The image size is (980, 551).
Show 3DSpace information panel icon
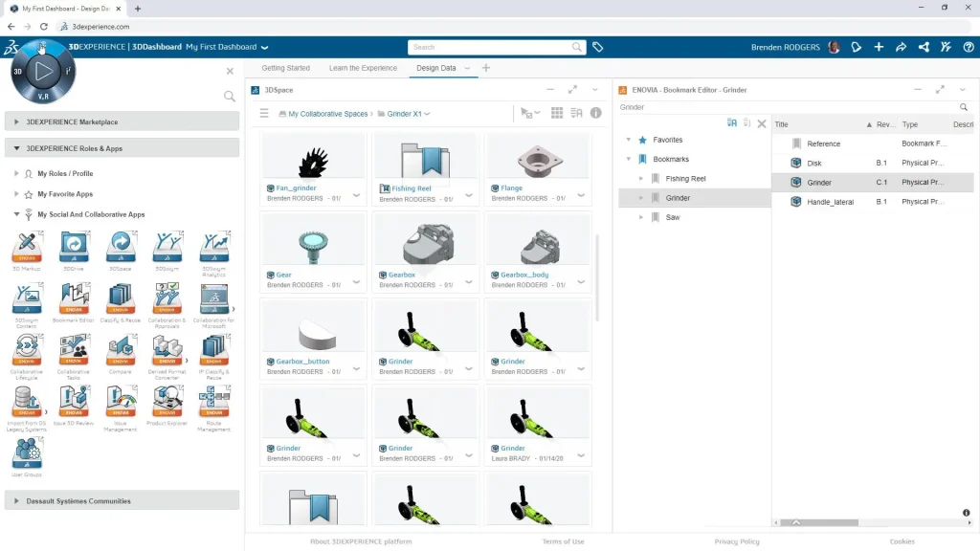pos(595,113)
